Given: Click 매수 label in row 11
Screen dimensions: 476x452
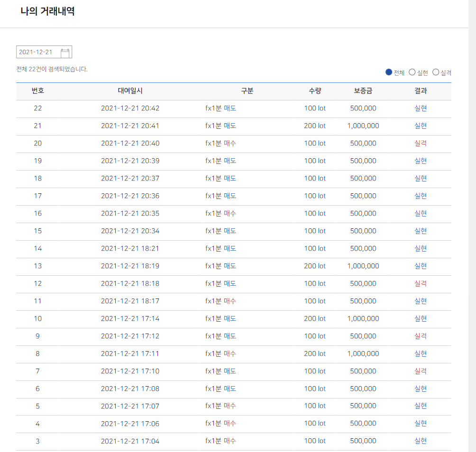Looking at the screenshot, I should pyautogui.click(x=230, y=301).
